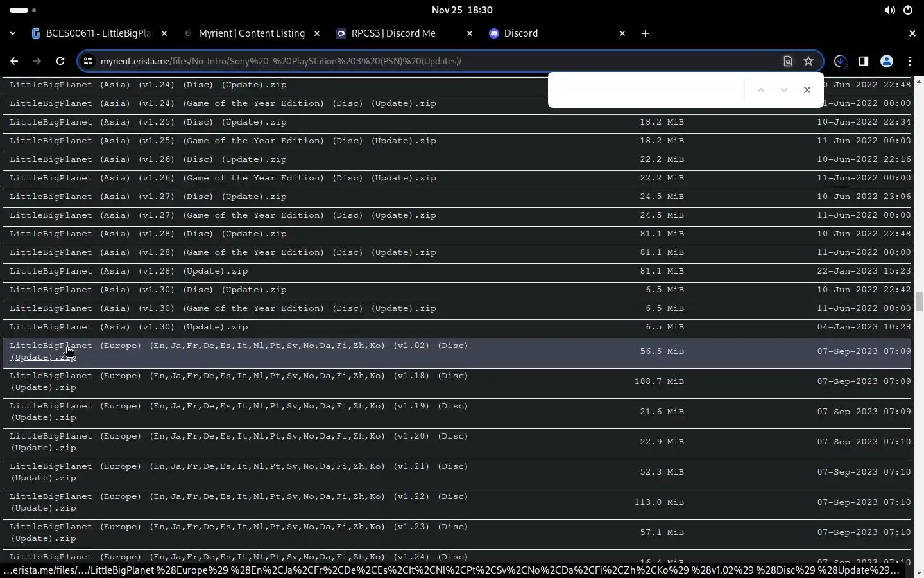The height and width of the screenshot is (578, 924).
Task: Download LittleBigPlanet (Asia) (v1.30) (Disc) (Update).zip
Action: tap(148, 290)
